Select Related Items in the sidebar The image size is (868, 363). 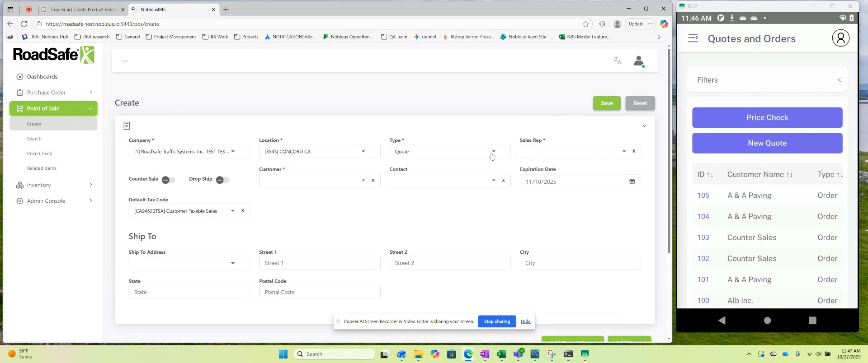click(42, 168)
